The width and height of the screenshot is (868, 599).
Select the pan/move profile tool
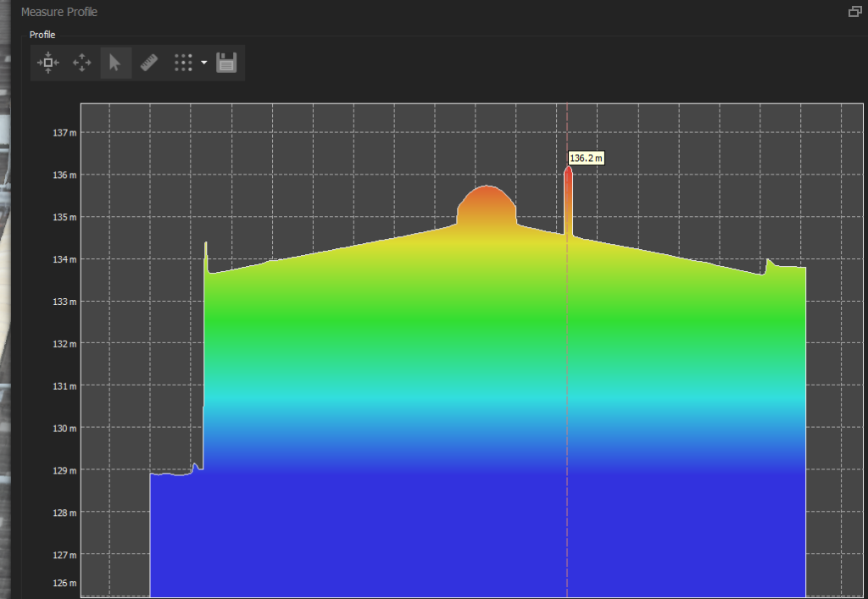click(82, 63)
